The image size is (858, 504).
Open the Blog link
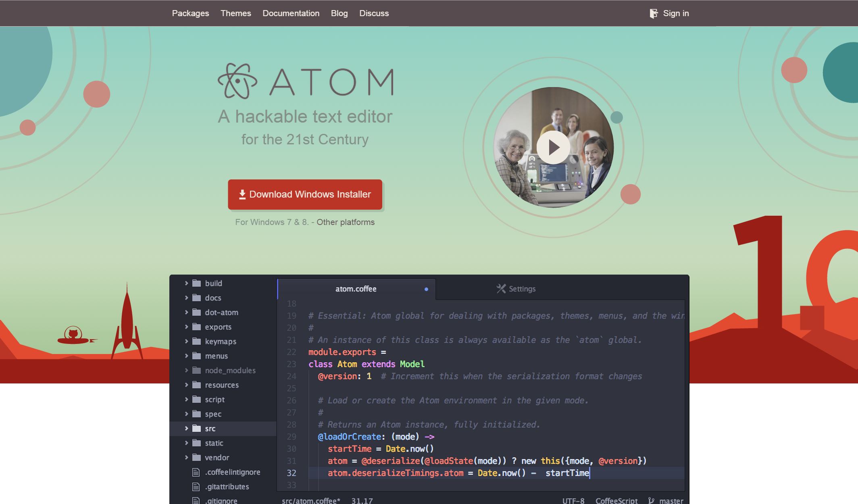pyautogui.click(x=339, y=13)
